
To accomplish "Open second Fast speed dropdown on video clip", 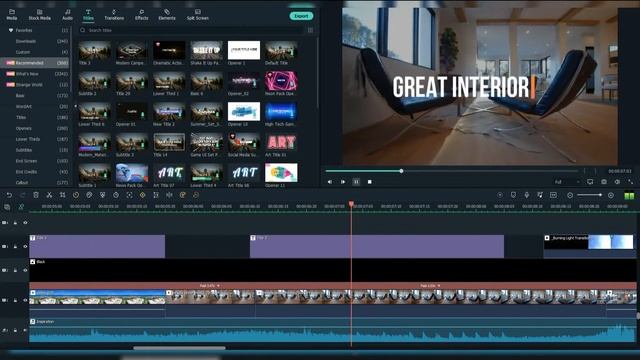I will tap(430, 286).
